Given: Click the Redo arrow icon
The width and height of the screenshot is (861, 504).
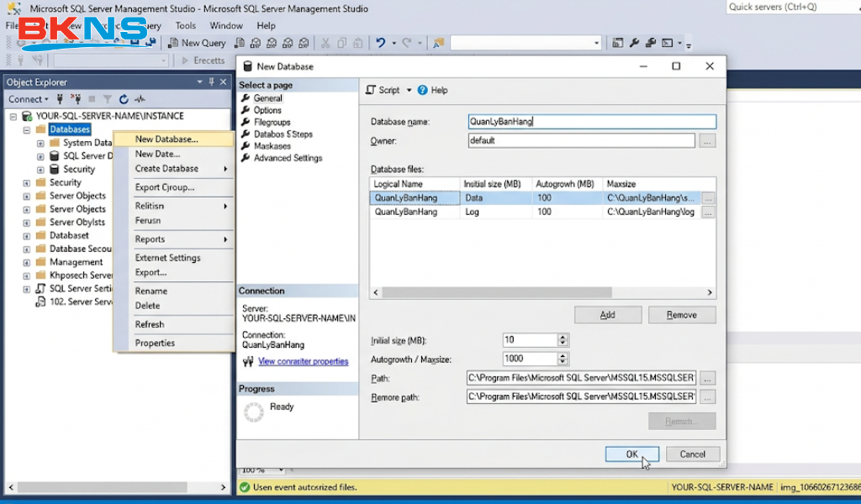Looking at the screenshot, I should pos(407,43).
